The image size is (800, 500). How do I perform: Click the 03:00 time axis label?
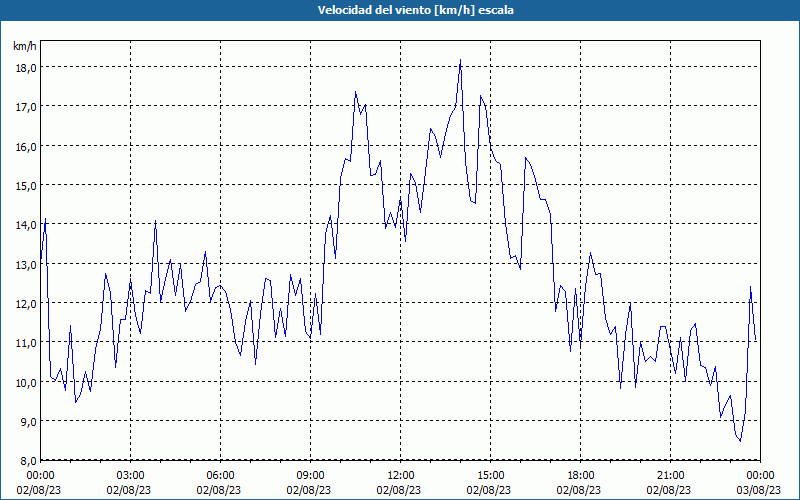tap(131, 476)
